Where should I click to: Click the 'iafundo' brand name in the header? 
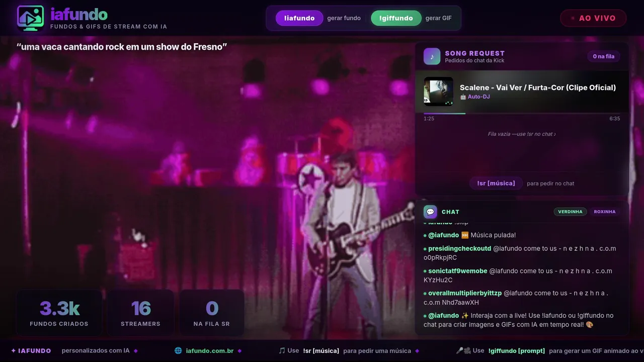tap(79, 14)
